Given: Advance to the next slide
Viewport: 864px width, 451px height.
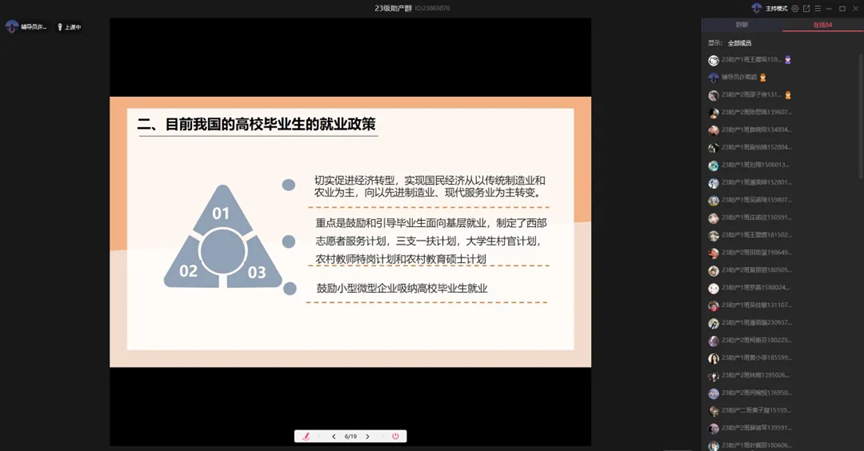Looking at the screenshot, I should tap(368, 436).
